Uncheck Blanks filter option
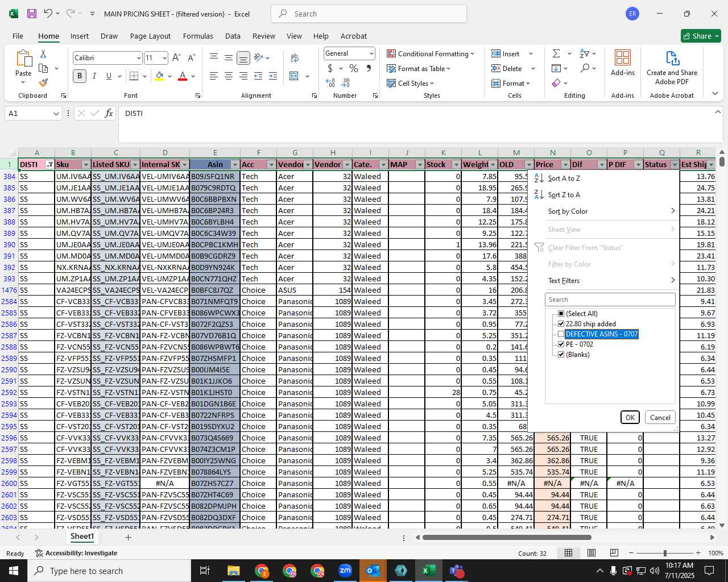Viewport: 728px width, 582px height. (x=561, y=355)
